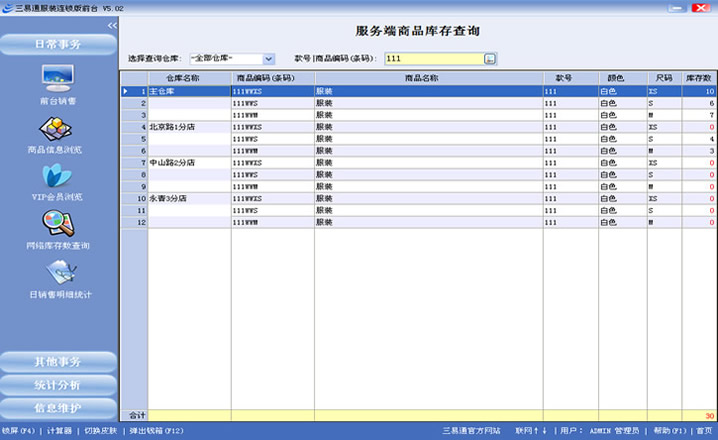Open the 前台销售 monitor icon
This screenshot has height=440, width=718.
58,78
